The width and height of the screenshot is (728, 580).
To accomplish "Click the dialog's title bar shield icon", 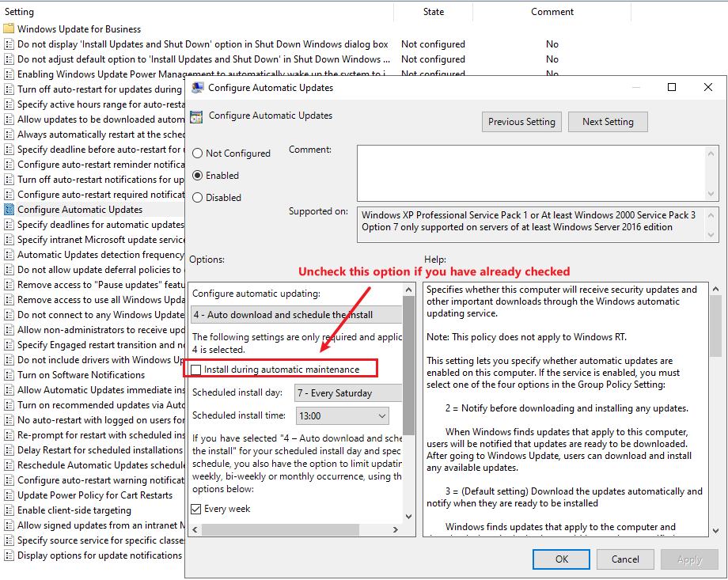I will (x=196, y=87).
